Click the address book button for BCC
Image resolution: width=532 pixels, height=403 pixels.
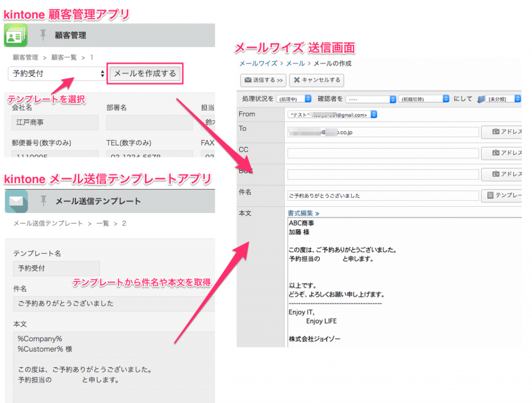click(501, 174)
